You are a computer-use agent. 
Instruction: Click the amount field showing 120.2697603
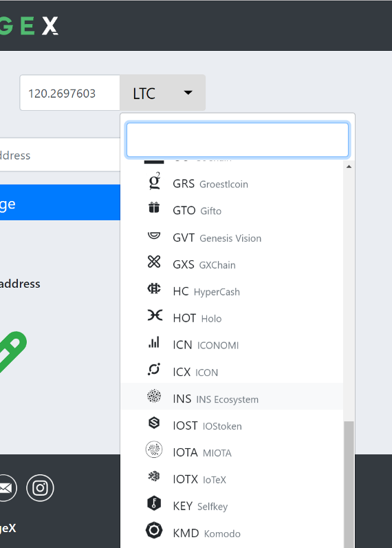(x=70, y=93)
